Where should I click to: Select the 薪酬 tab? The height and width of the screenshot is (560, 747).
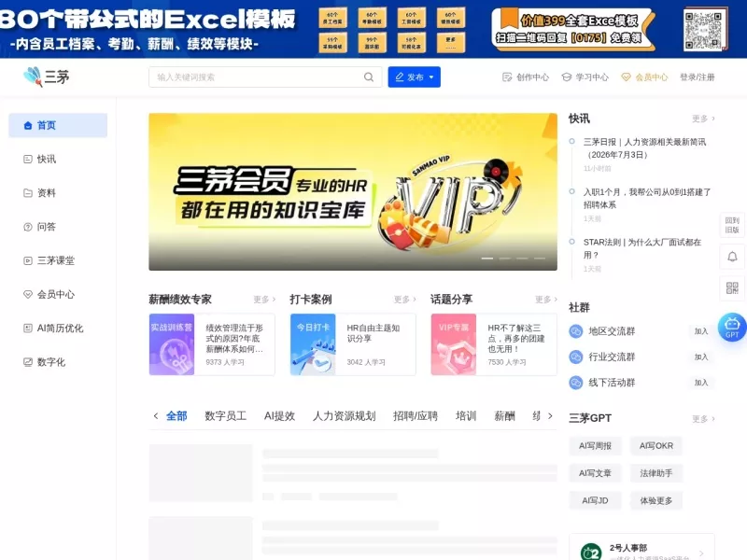click(x=504, y=415)
